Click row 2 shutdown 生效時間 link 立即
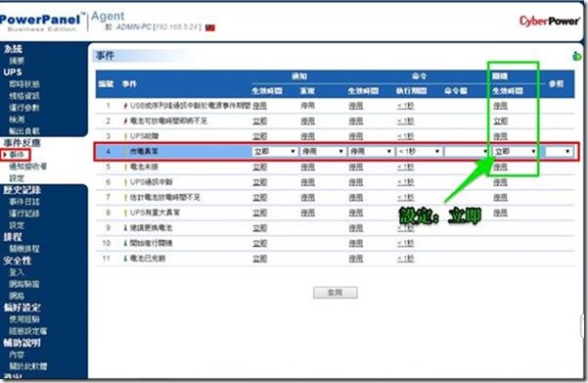This screenshot has height=383, width=588. [x=500, y=120]
